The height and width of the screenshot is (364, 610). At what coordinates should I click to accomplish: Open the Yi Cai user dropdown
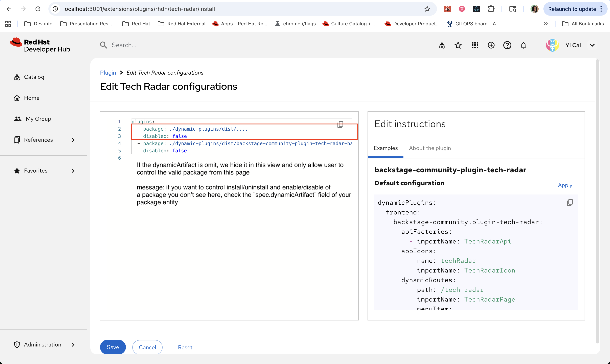(592, 45)
